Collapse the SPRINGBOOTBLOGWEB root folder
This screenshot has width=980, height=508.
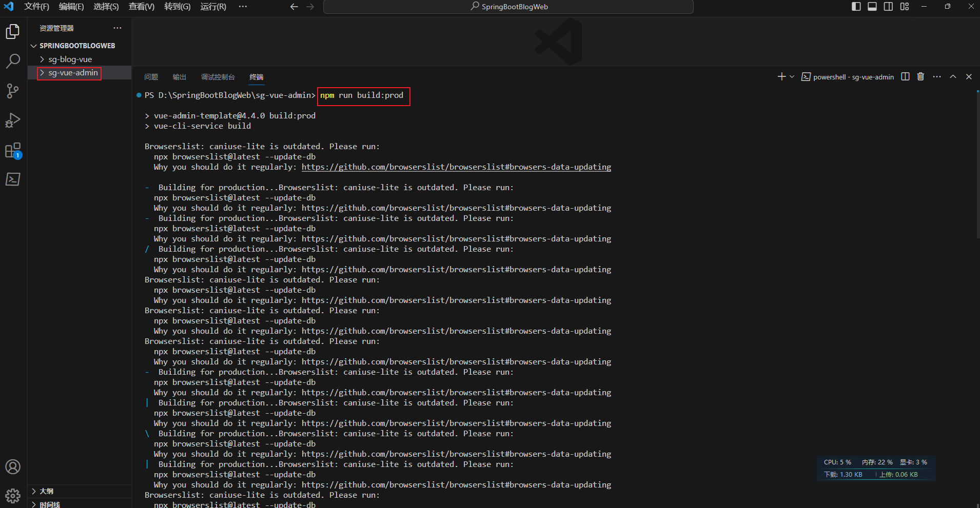80,46
